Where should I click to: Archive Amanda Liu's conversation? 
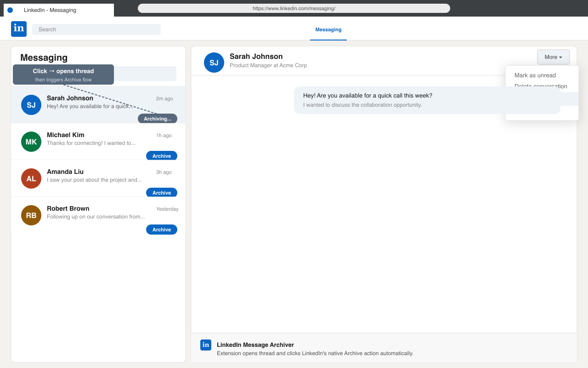tap(161, 192)
